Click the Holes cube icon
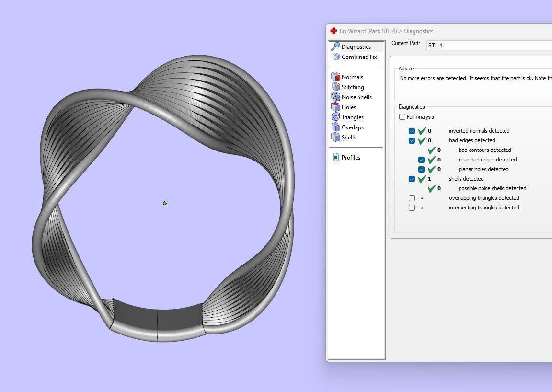Image resolution: width=552 pixels, height=392 pixels. pos(335,107)
